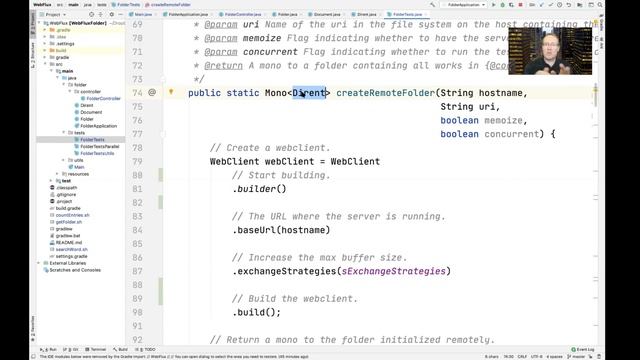Open the Event Log
The width and height of the screenshot is (640, 360).
pyautogui.click(x=583, y=349)
